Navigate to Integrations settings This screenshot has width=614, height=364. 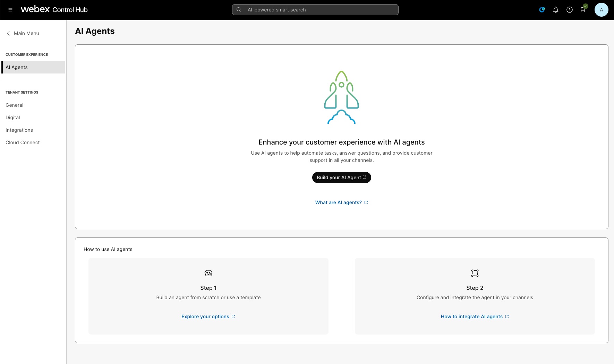(19, 130)
